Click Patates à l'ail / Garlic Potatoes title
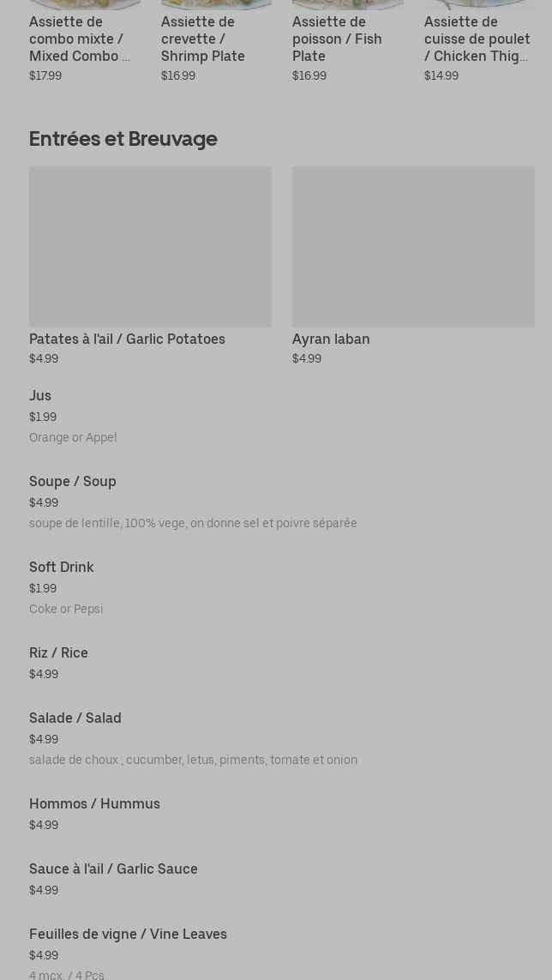Image resolution: width=552 pixels, height=980 pixels. pyautogui.click(x=127, y=339)
